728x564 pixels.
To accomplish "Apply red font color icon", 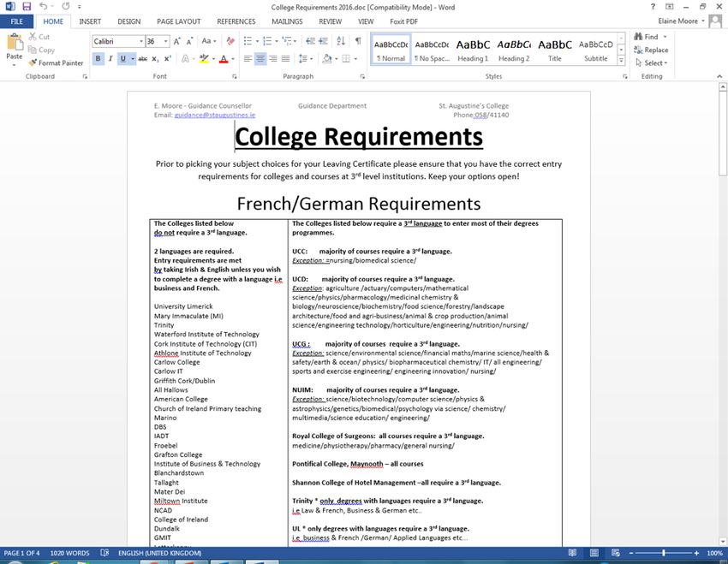I will (224, 58).
